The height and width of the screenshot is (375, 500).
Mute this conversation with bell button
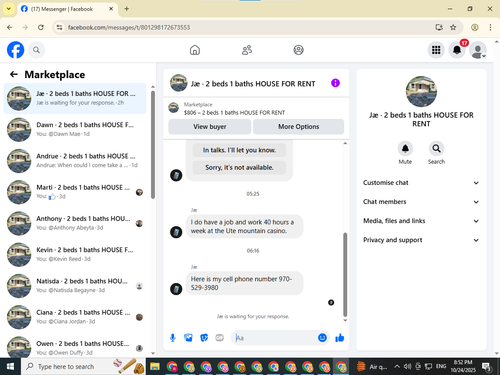(405, 148)
